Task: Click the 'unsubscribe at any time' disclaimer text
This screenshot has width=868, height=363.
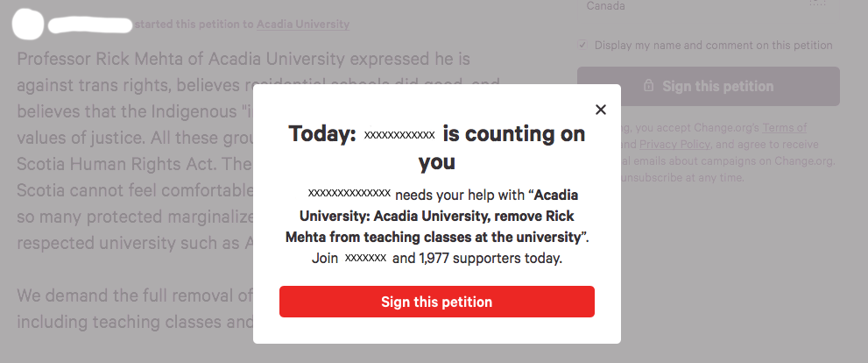Action: pos(682,177)
